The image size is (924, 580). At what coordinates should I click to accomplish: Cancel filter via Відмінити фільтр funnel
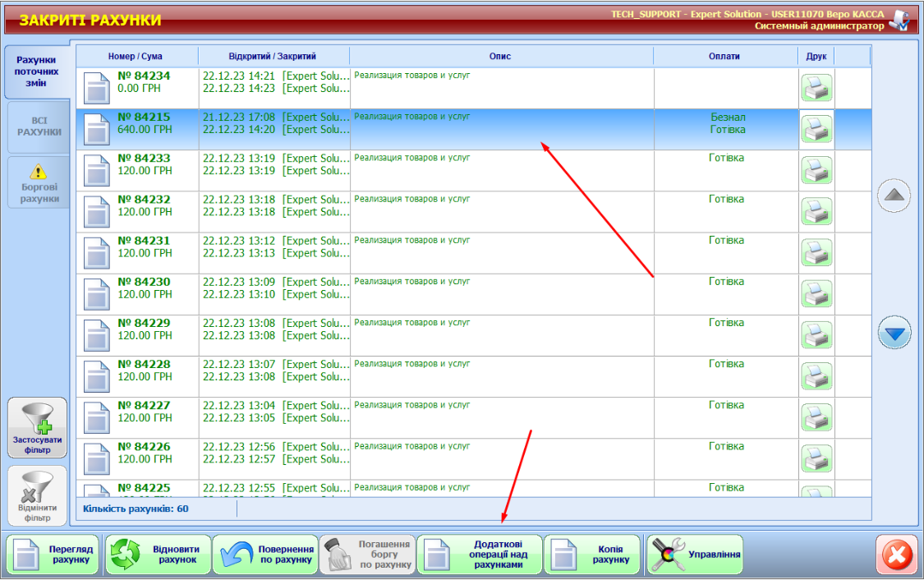[x=37, y=496]
